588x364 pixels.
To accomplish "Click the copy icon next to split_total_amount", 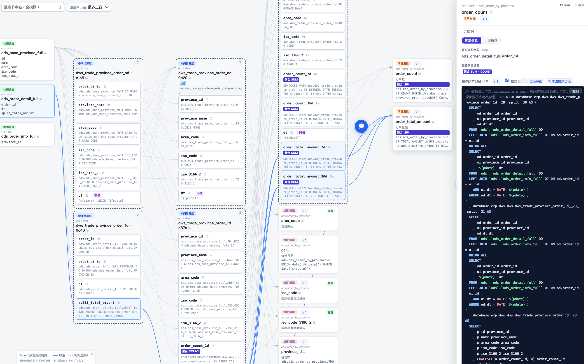I will tap(119, 303).
